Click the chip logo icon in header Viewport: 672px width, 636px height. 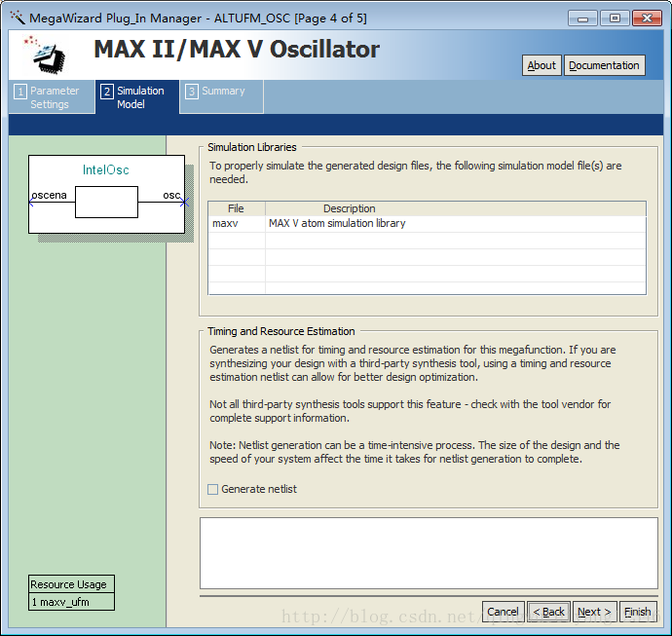pos(46,55)
